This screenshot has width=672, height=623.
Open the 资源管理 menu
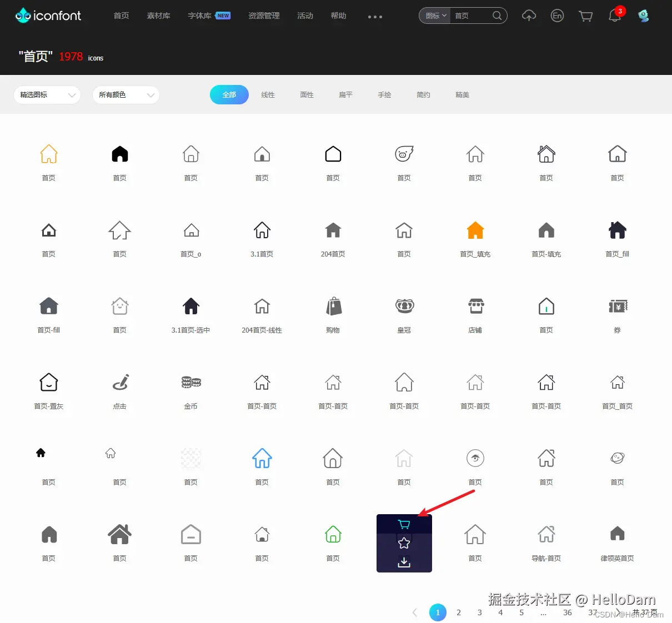click(x=264, y=16)
